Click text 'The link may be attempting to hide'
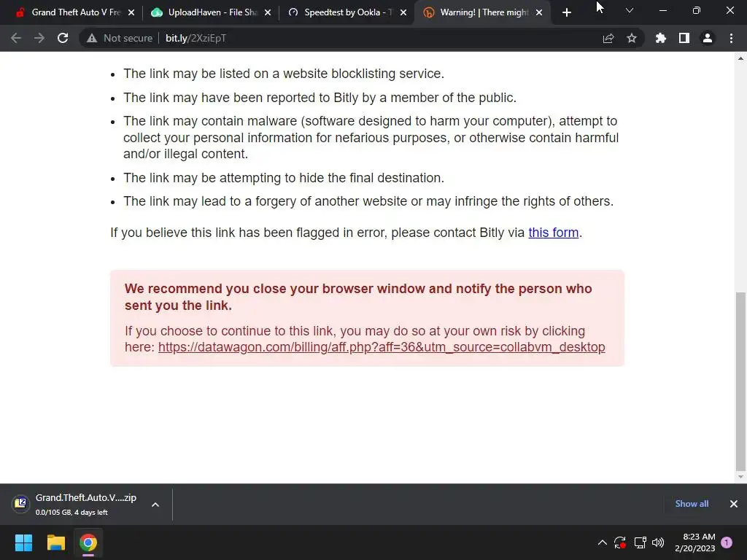 tap(284, 178)
